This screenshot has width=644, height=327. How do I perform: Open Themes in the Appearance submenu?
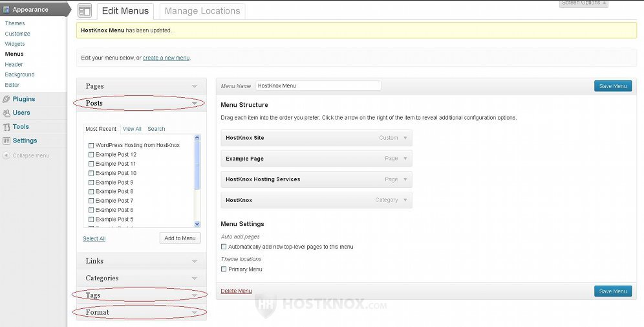[x=15, y=23]
